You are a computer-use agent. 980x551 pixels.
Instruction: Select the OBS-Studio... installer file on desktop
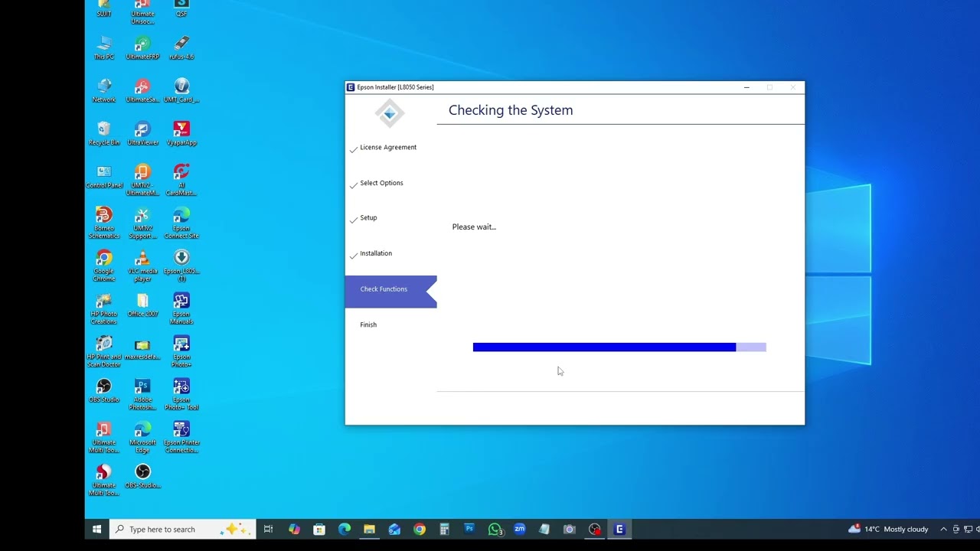(x=142, y=476)
